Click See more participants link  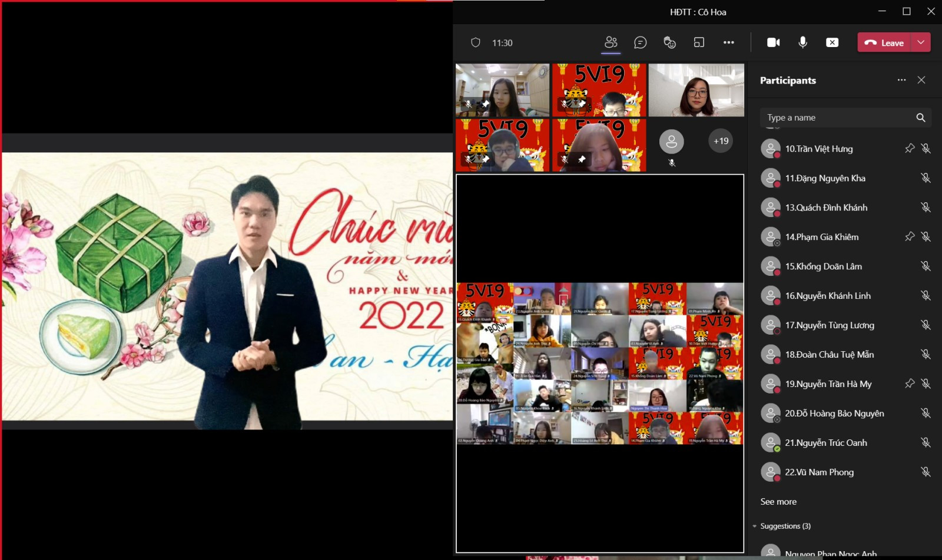point(778,502)
